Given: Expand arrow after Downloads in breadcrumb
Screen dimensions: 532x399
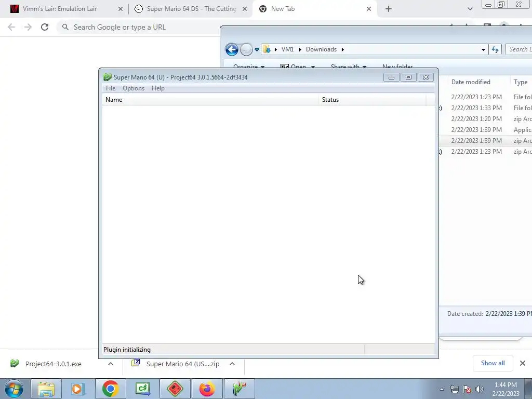Looking at the screenshot, I should click(x=343, y=49).
